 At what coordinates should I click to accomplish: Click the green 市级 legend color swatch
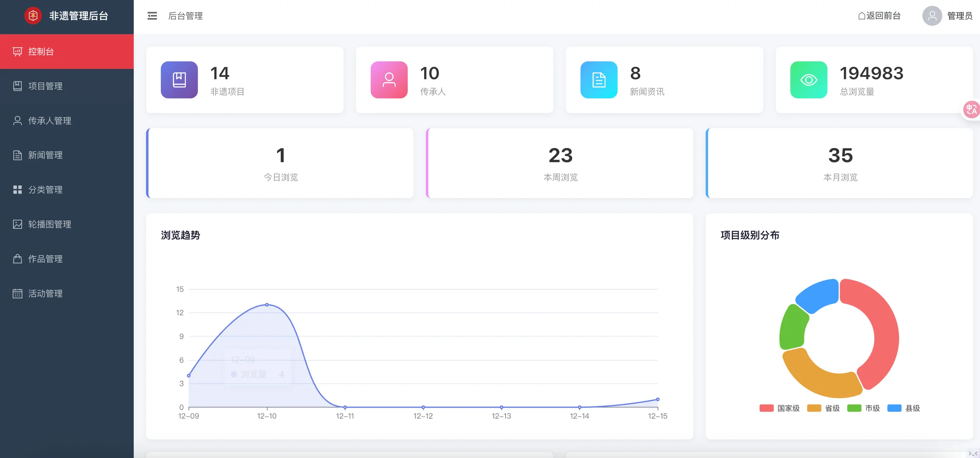[854, 408]
